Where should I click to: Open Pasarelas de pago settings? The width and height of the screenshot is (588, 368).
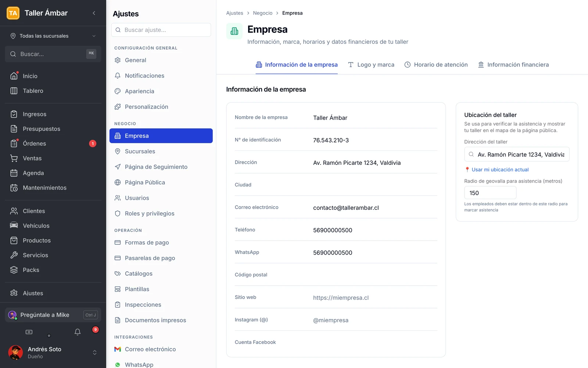(x=161, y=258)
